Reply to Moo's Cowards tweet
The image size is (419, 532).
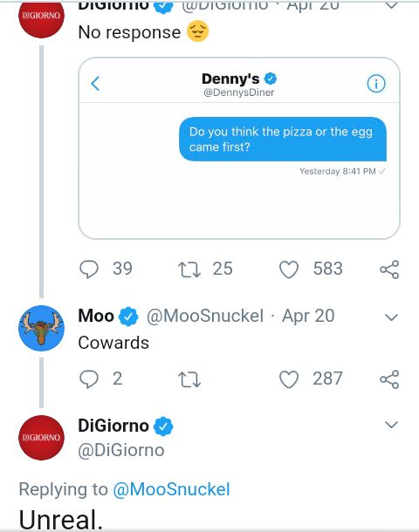pyautogui.click(x=89, y=379)
